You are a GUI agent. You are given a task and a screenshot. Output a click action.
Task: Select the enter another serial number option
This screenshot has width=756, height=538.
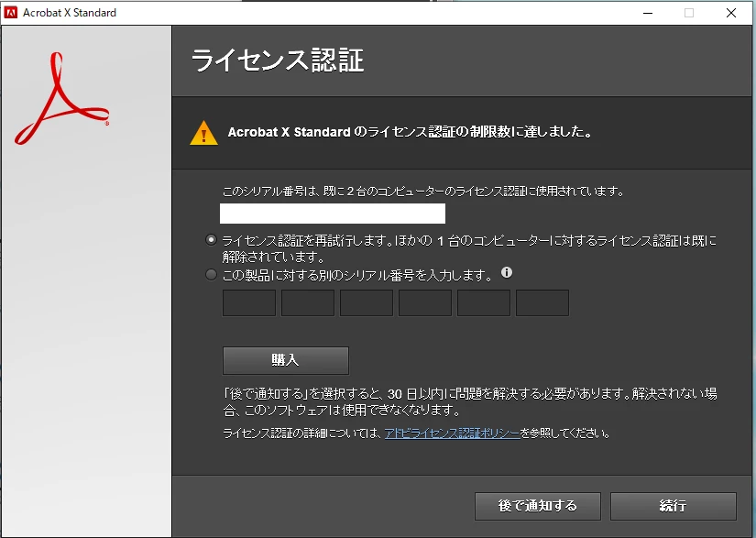[211, 275]
